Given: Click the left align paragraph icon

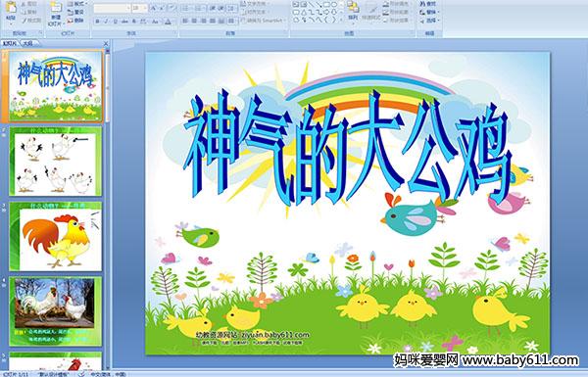Looking at the screenshot, I should click(185, 21).
